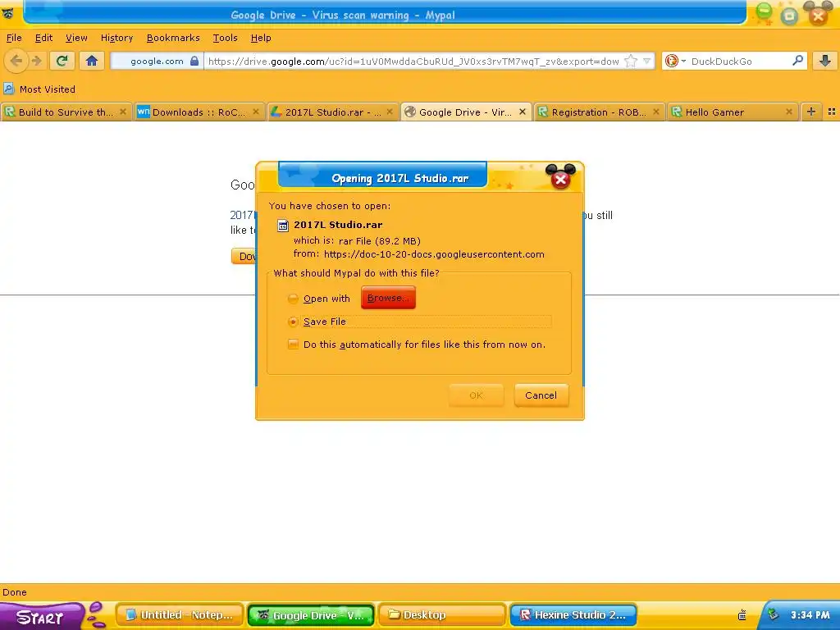This screenshot has height=630, width=840.
Task: Switch to Hexine Studio taskbar window
Action: pyautogui.click(x=573, y=615)
